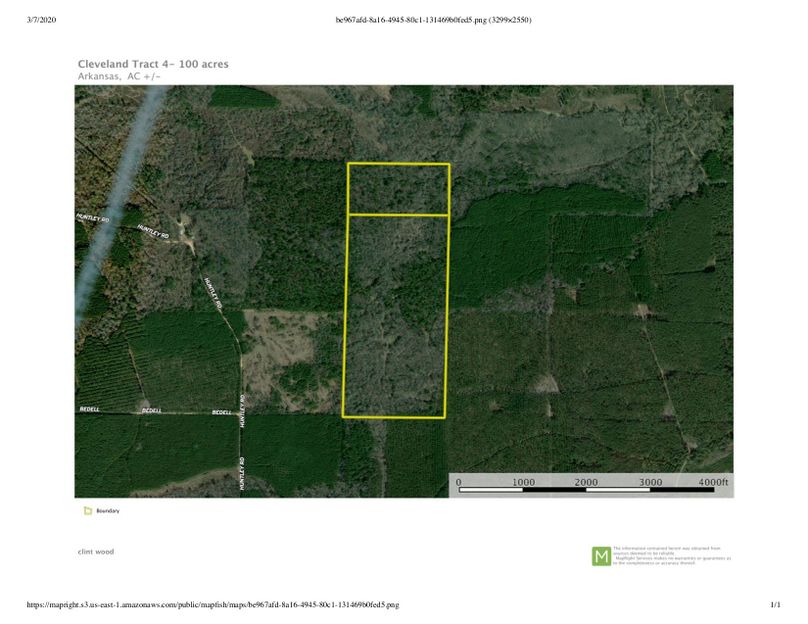This screenshot has width=808, height=624.
Task: Select the small upper yellow parcel rectangle
Action: point(398,189)
